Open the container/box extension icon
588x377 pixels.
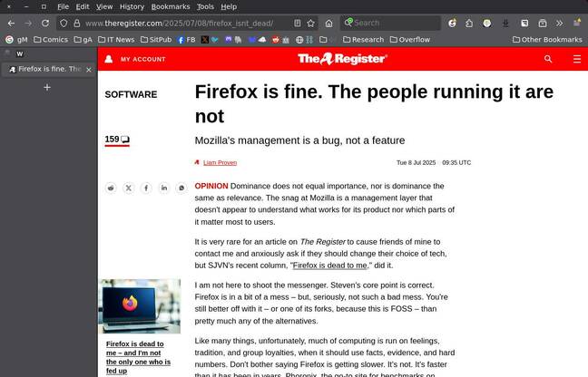click(x=543, y=24)
